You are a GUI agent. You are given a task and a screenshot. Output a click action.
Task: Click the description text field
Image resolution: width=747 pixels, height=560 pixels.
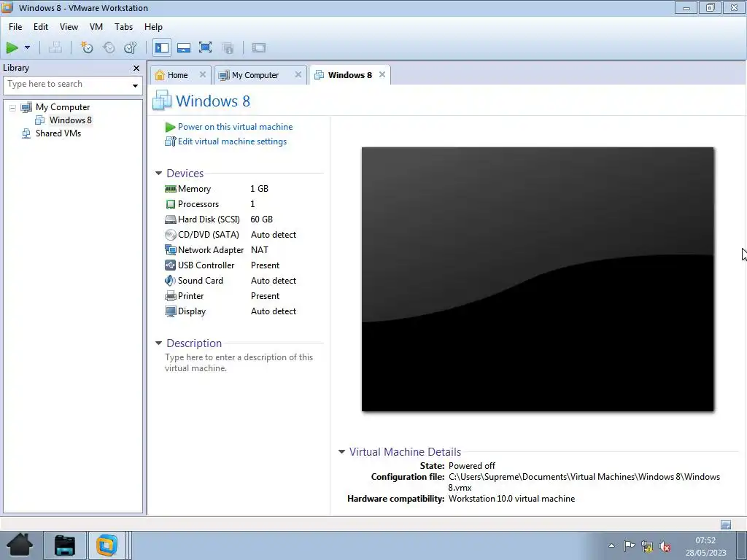point(239,362)
